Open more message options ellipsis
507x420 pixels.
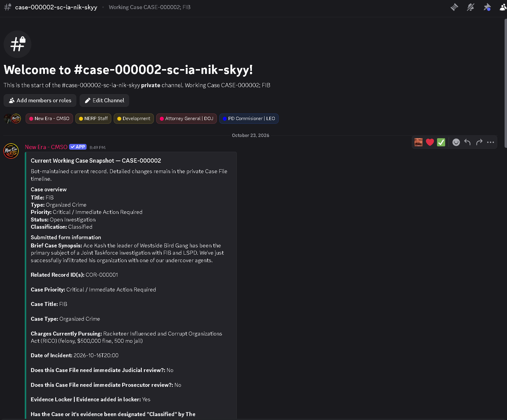click(490, 142)
